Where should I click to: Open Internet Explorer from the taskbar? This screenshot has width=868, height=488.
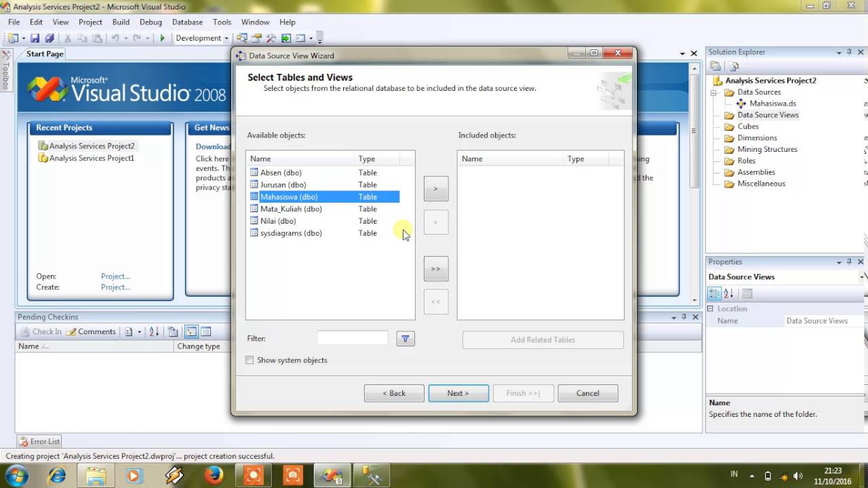pos(57,475)
